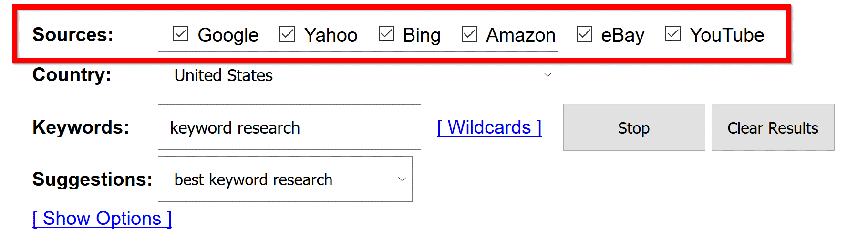Click the bold 'Suggestions:' label

pyautogui.click(x=92, y=179)
